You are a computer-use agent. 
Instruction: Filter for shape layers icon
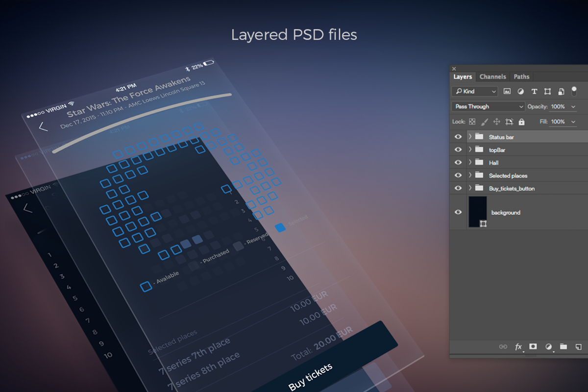(x=547, y=91)
